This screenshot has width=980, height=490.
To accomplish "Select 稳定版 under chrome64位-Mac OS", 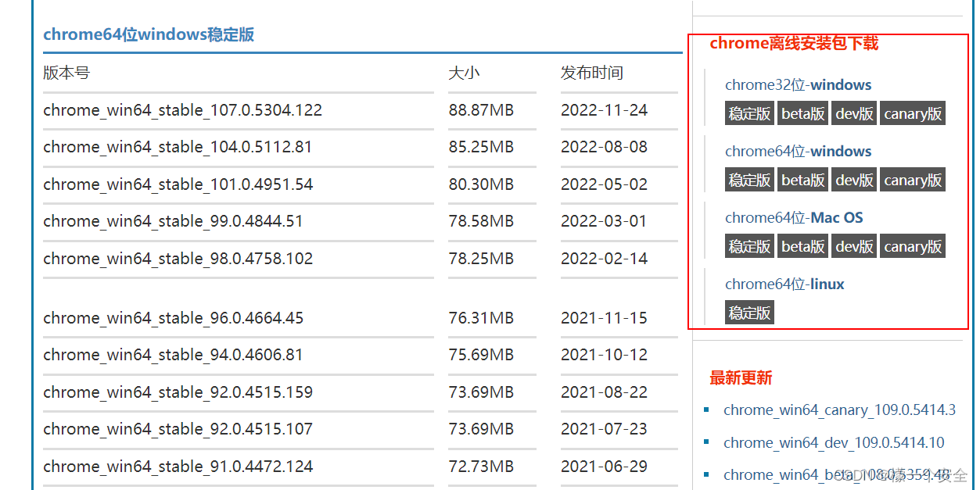I will (749, 246).
